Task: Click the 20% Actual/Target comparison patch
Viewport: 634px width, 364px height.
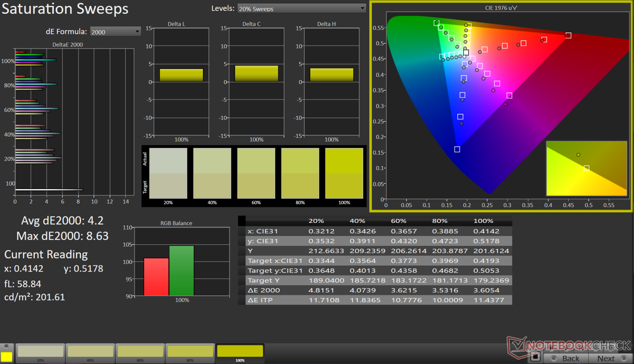Action: click(168, 173)
